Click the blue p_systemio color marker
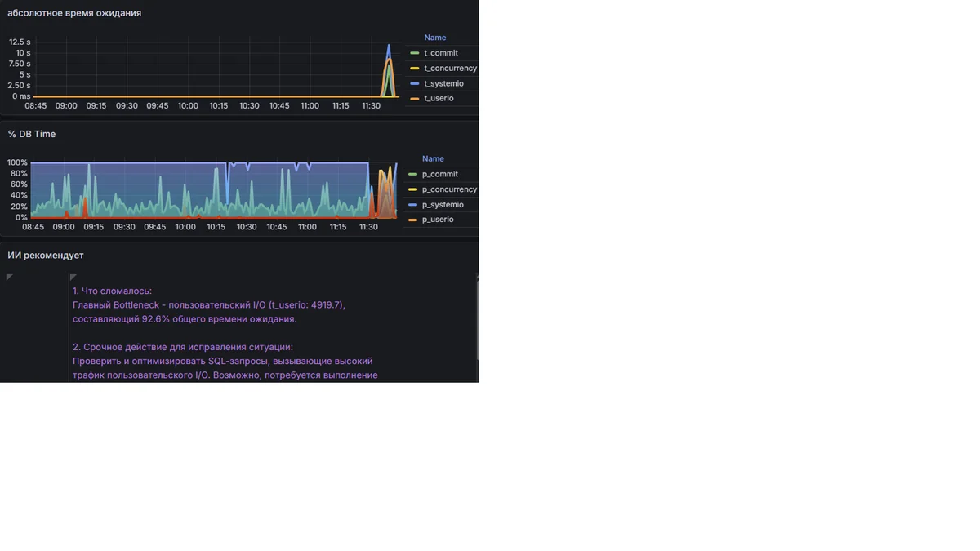 pyautogui.click(x=413, y=205)
